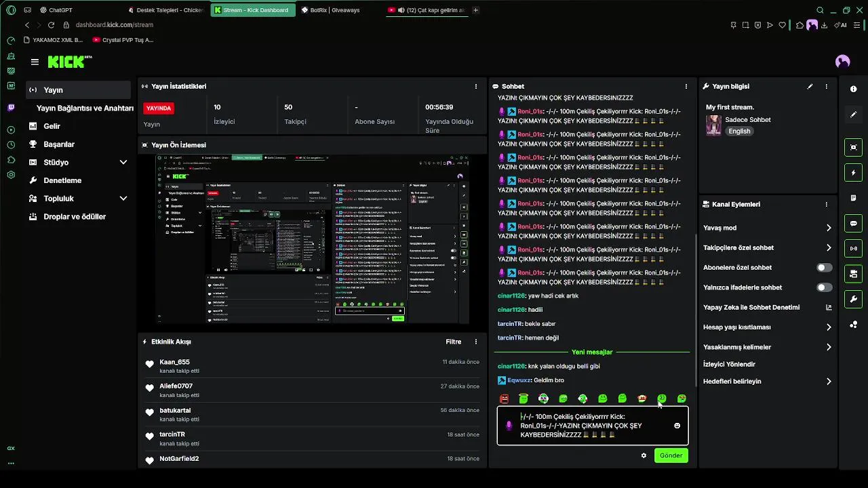Open the Kanal Eylemleri three-dot menu

826,204
